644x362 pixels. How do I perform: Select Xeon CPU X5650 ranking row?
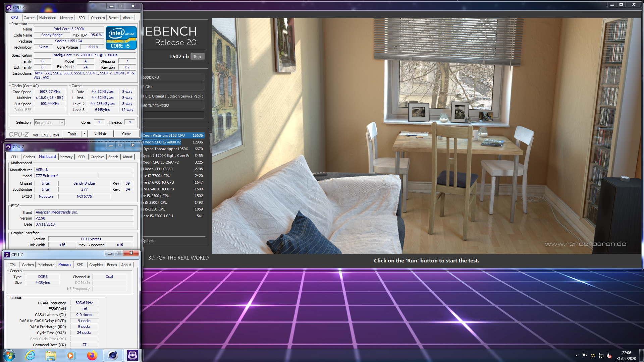coord(173,169)
